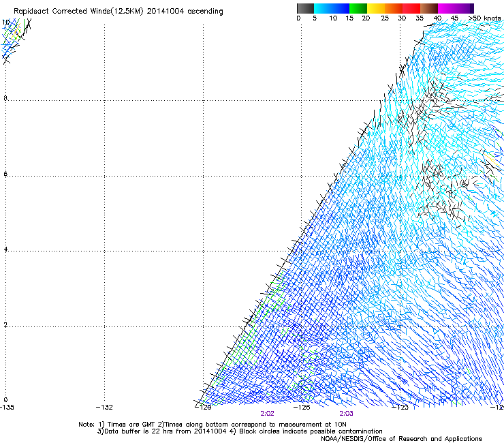Viewport: 504px width, 443px height.
Task: Click the '20' legend speed label
Action: pos(366,18)
